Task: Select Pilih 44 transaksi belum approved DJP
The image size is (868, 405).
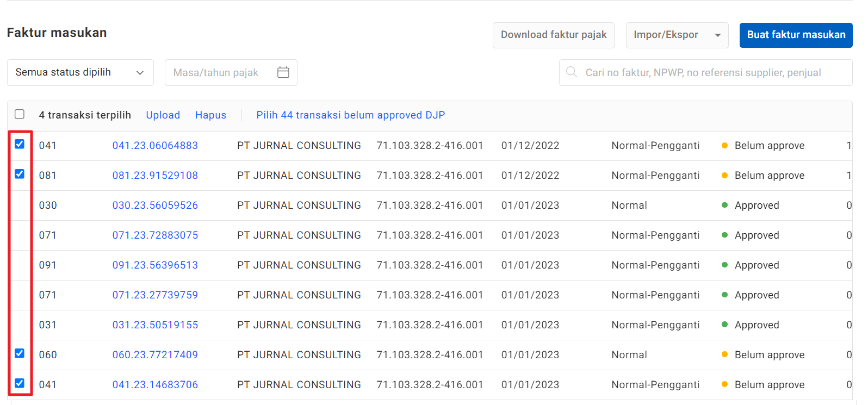Action: [x=350, y=115]
